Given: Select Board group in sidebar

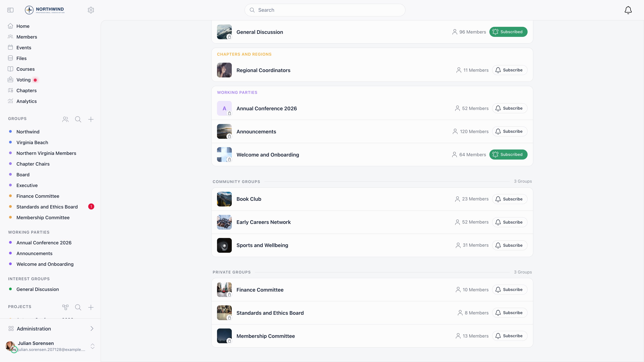Looking at the screenshot, I should [x=23, y=175].
